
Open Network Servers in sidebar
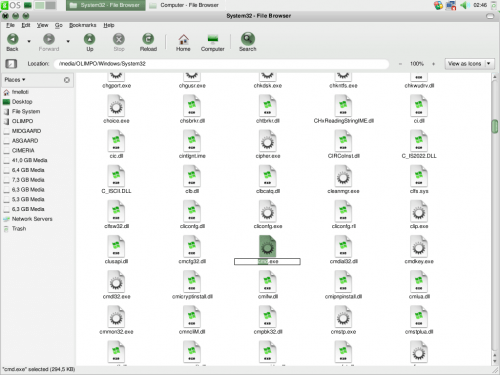click(x=32, y=219)
